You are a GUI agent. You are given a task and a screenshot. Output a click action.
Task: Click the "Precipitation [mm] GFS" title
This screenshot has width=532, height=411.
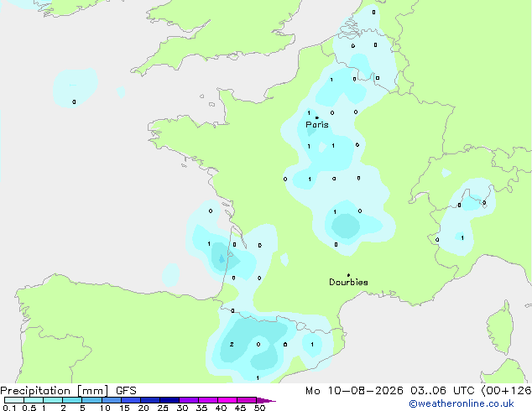[68, 391]
